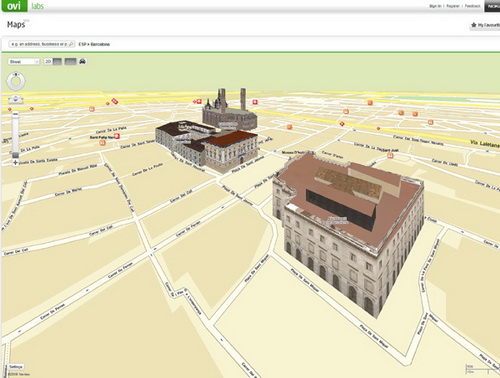Click the map tilt control under compass
This screenshot has height=378, width=500.
pos(16,99)
